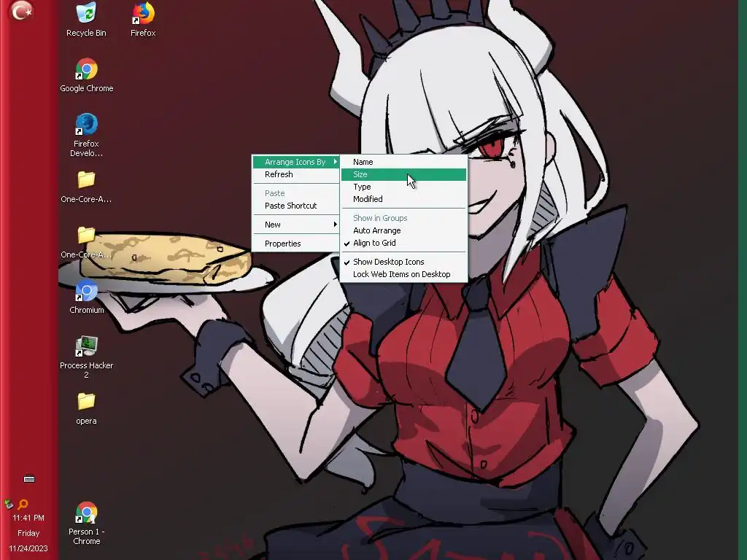Toggle the Align to Grid option
The height and width of the screenshot is (560, 747).
403,243
